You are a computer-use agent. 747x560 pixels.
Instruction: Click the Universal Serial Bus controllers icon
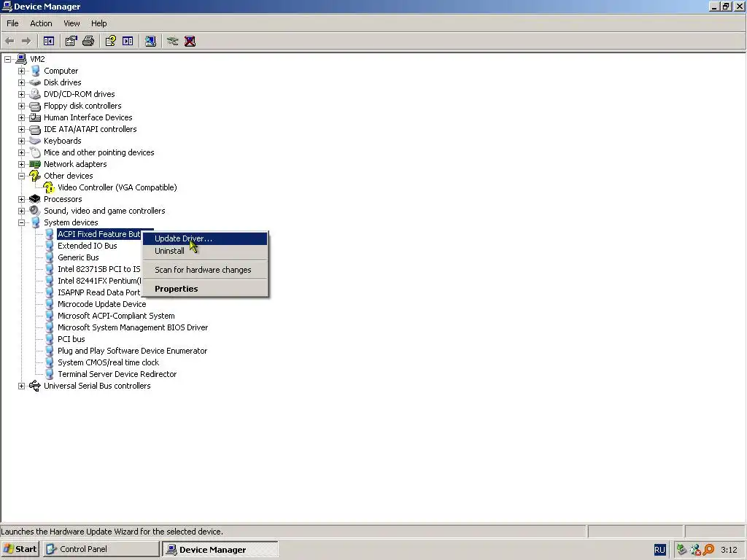point(35,386)
